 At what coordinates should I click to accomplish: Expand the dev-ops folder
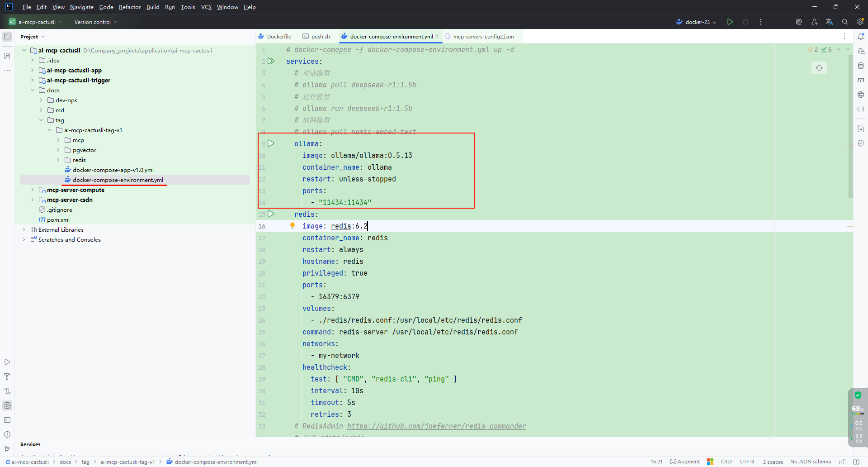(41, 100)
